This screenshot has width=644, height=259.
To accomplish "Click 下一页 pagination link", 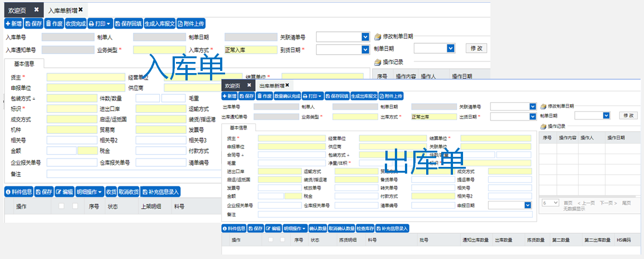I will coord(608,203).
